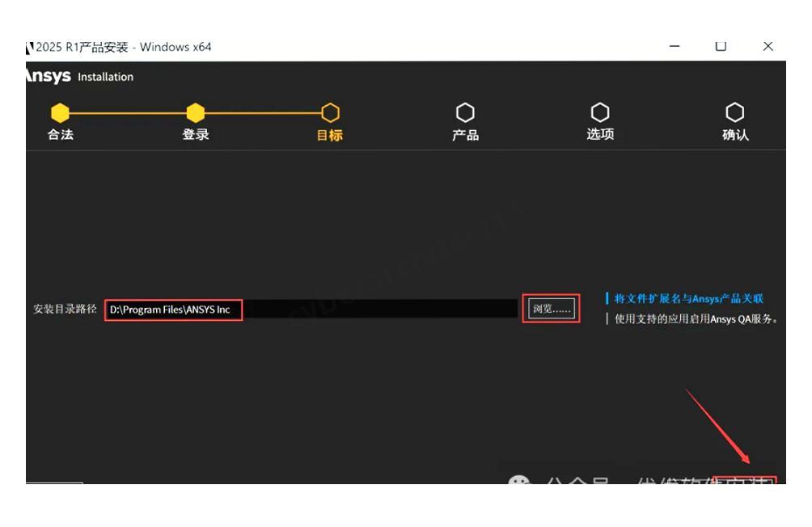The width and height of the screenshot is (812, 527).
Task: Open the 浏览 folder browse button
Action: [551, 309]
